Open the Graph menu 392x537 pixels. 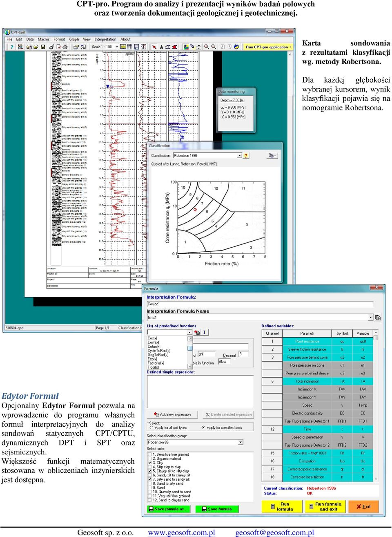pyautogui.click(x=74, y=40)
